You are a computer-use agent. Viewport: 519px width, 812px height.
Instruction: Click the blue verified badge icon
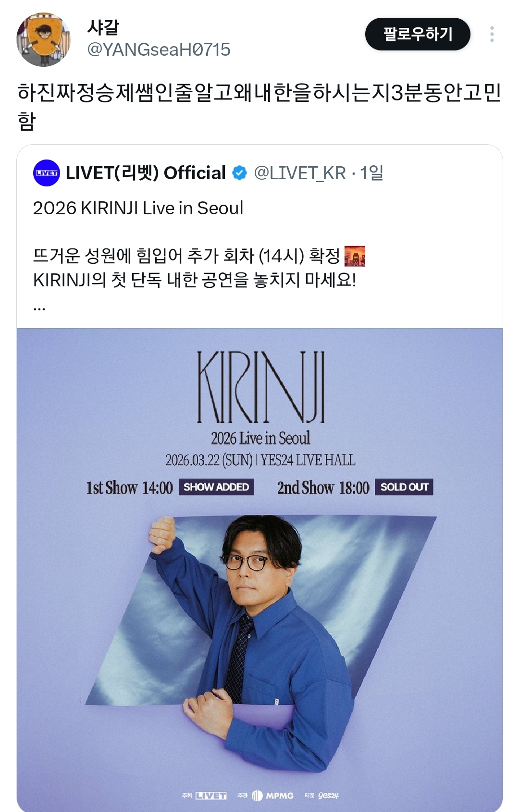point(240,173)
